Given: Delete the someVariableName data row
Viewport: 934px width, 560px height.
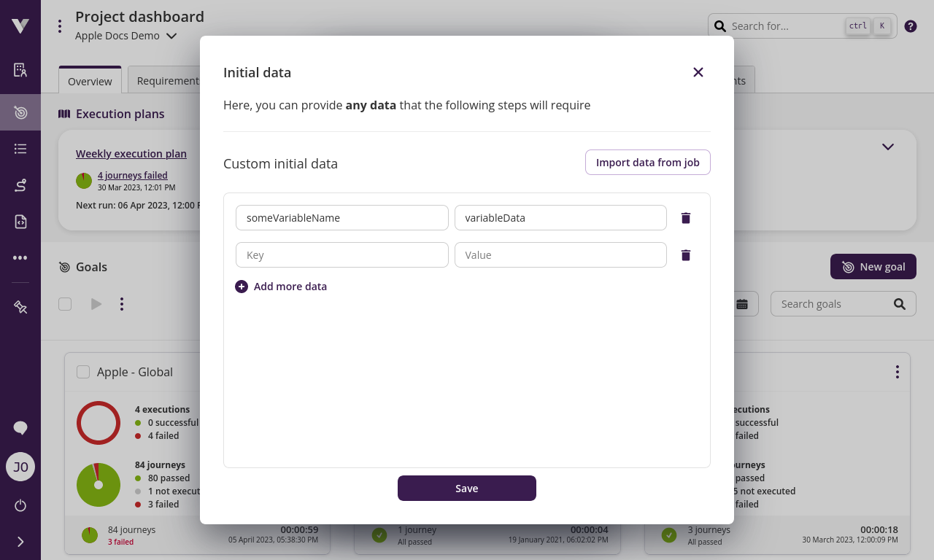Looking at the screenshot, I should 686,218.
